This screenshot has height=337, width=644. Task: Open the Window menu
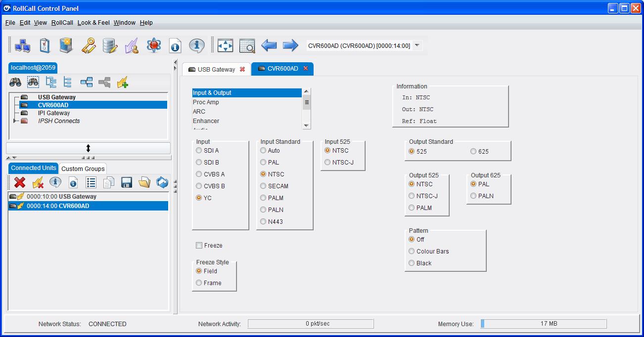125,23
